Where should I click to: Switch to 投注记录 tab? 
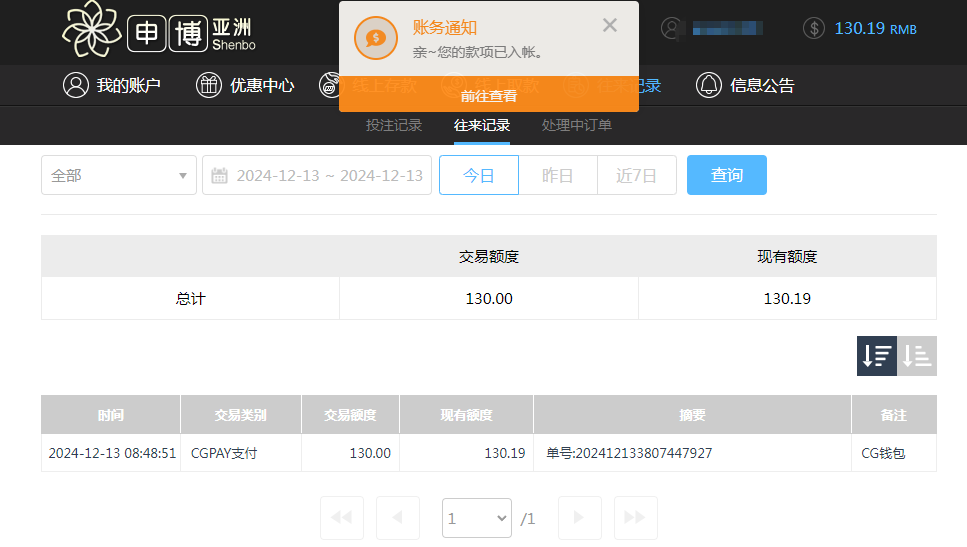tap(394, 126)
